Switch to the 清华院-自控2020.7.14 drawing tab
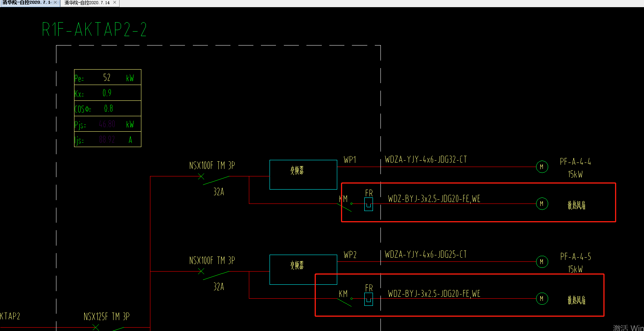The image size is (644, 331). point(87,3)
